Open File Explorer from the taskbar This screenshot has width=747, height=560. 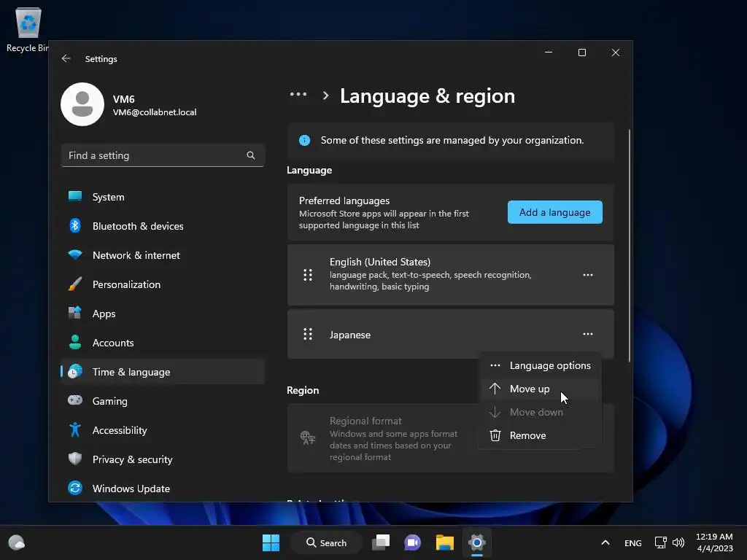(x=444, y=542)
